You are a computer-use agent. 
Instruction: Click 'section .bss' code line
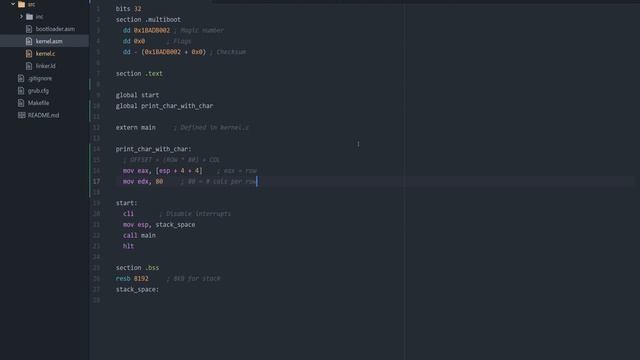138,268
